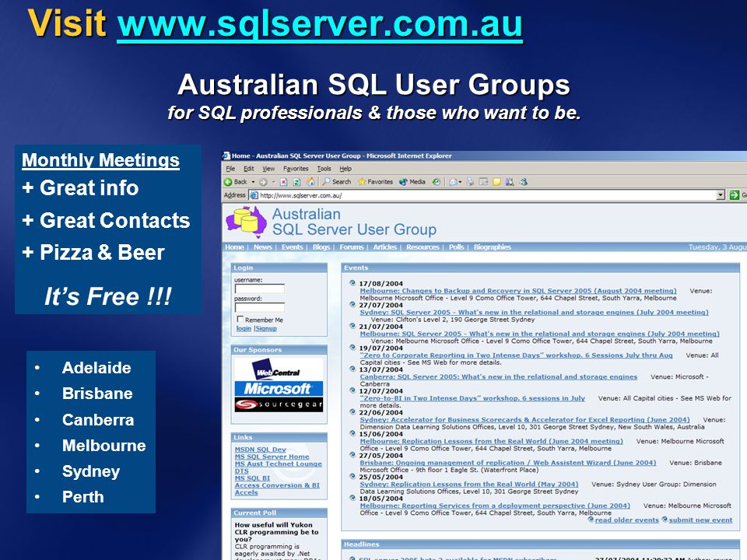747x560 pixels.
Task: Click the red Stop icon in the toolbar
Action: [284, 182]
